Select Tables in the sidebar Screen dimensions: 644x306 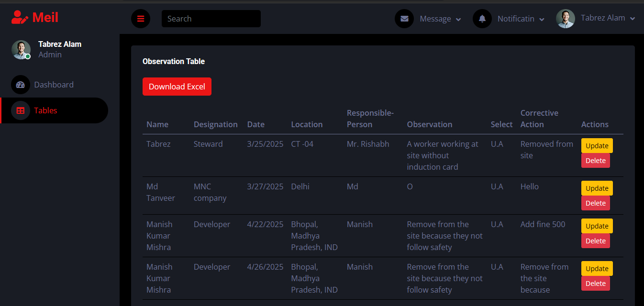(45, 110)
